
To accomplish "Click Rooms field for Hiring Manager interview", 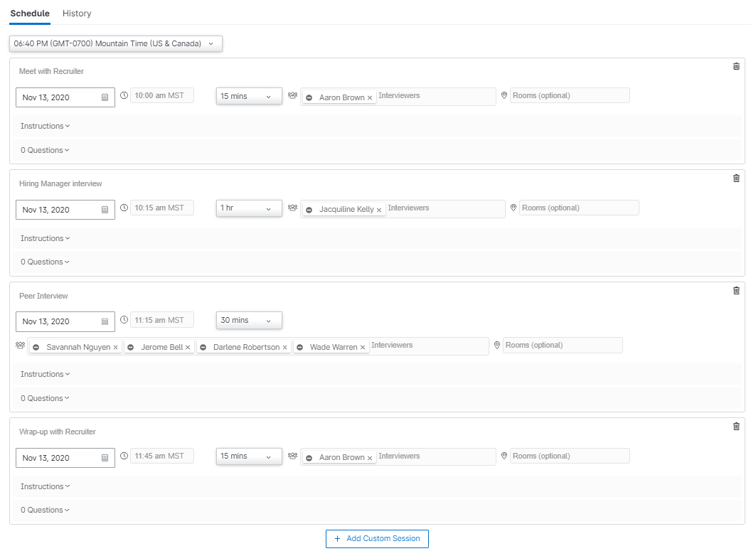I will [578, 208].
